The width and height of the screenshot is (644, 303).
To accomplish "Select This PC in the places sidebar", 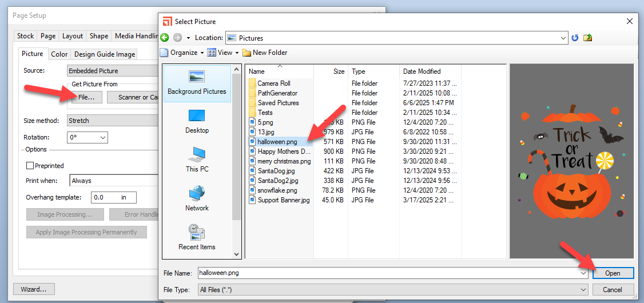I will coord(197,160).
